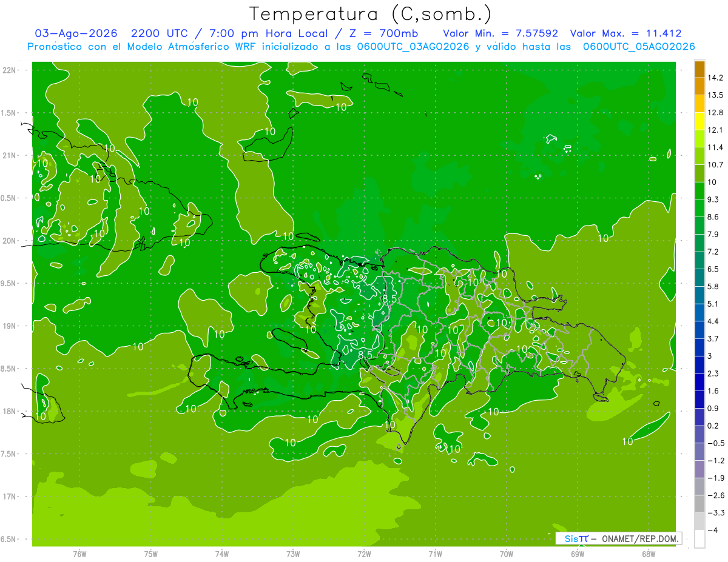Viewport: 728px width, 562px height.
Task: Click the '6.5' value on the color legend
Action: pyautogui.click(x=713, y=269)
